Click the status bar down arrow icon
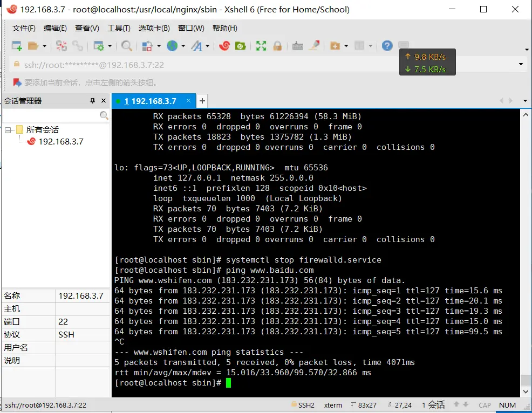 466,404
